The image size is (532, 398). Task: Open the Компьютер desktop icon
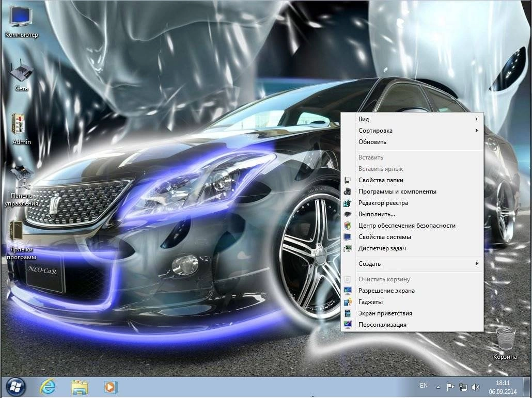point(21,21)
